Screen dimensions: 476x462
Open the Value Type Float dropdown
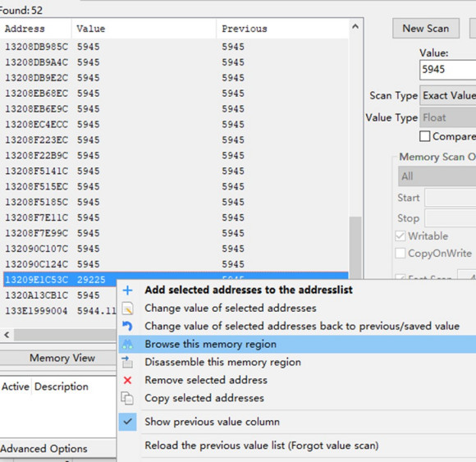click(x=448, y=117)
